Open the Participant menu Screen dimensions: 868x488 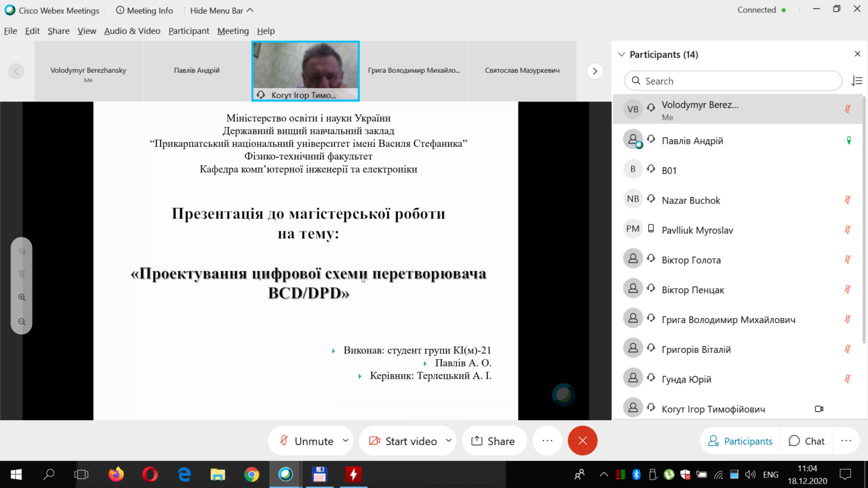[x=189, y=31]
